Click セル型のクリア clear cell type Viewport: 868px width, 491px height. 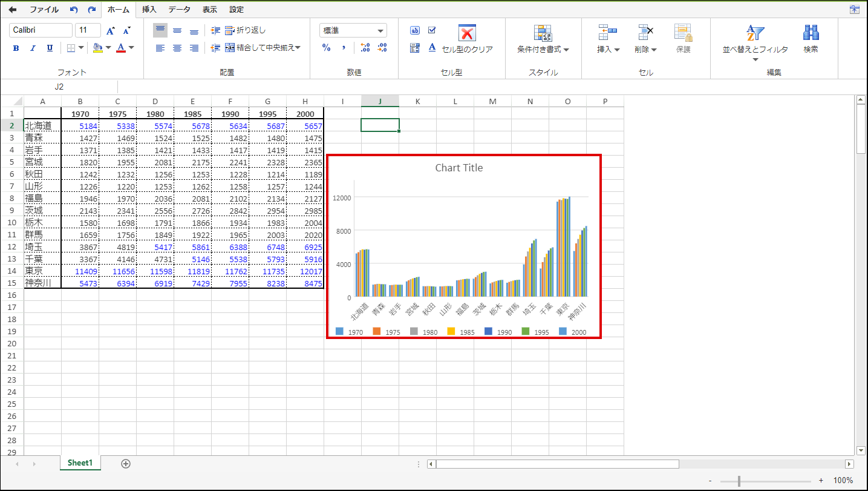click(x=468, y=39)
